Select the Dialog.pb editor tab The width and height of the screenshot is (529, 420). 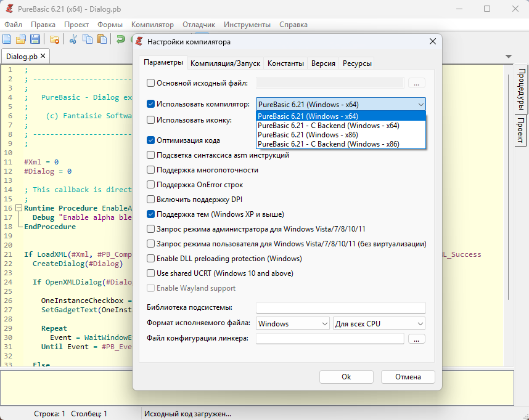coord(22,56)
